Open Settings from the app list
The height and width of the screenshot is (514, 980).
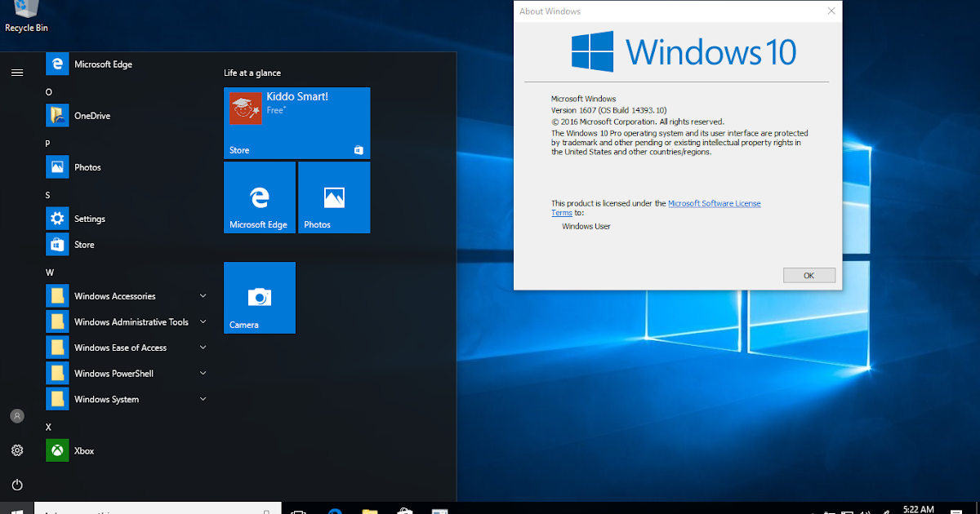pos(127,219)
